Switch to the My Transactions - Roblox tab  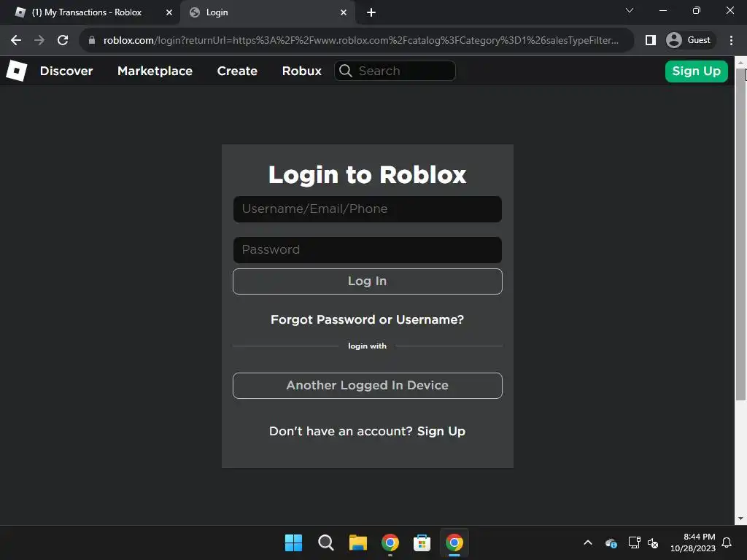tap(90, 12)
